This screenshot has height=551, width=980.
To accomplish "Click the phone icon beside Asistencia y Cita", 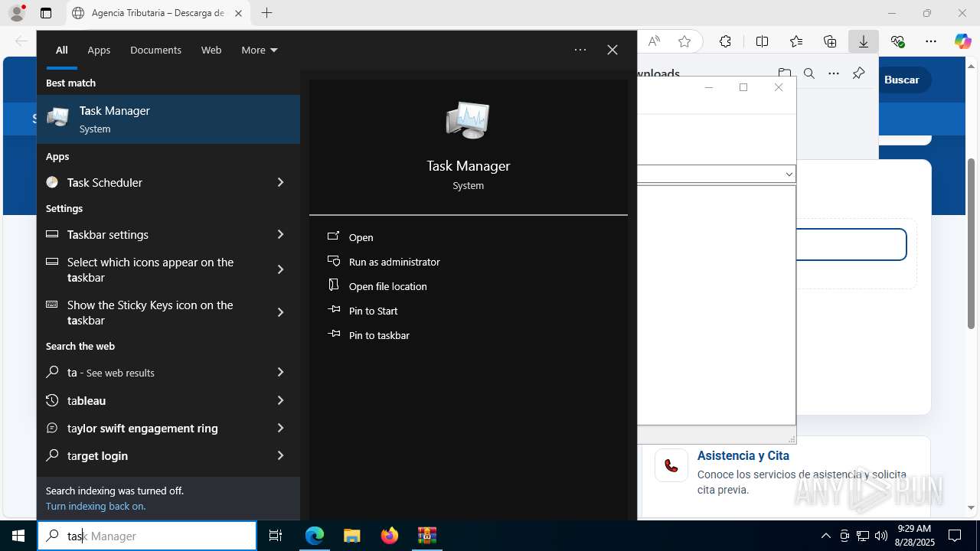I will [671, 465].
